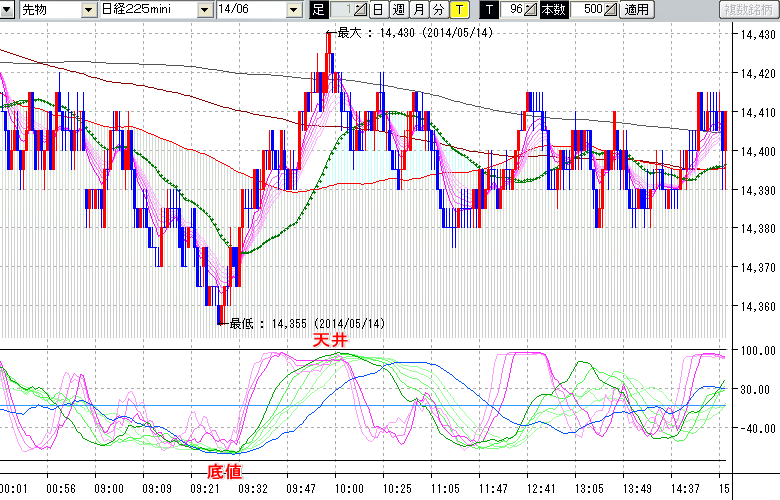The width and height of the screenshot is (780, 500).
Task: Adjust the stepper beside the 500 value
Action: tap(610, 10)
